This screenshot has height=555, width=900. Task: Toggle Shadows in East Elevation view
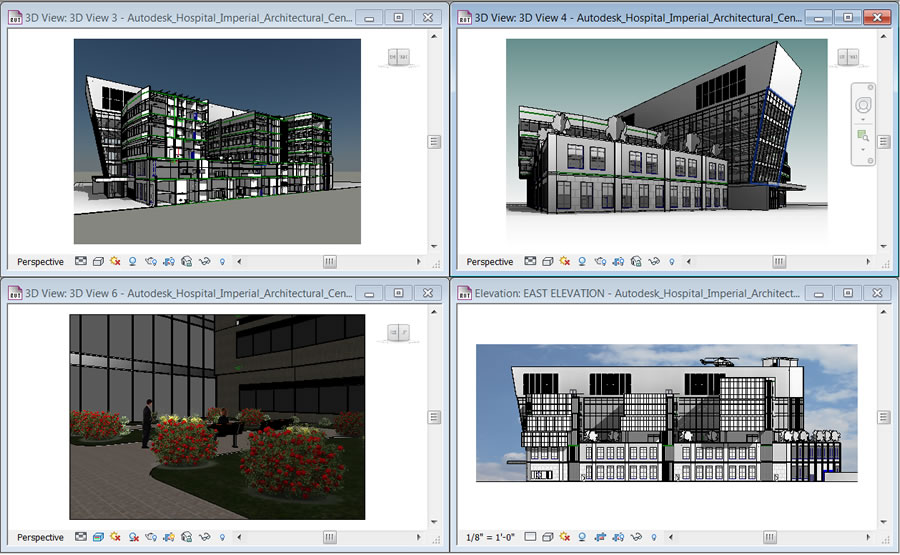[x=582, y=537]
